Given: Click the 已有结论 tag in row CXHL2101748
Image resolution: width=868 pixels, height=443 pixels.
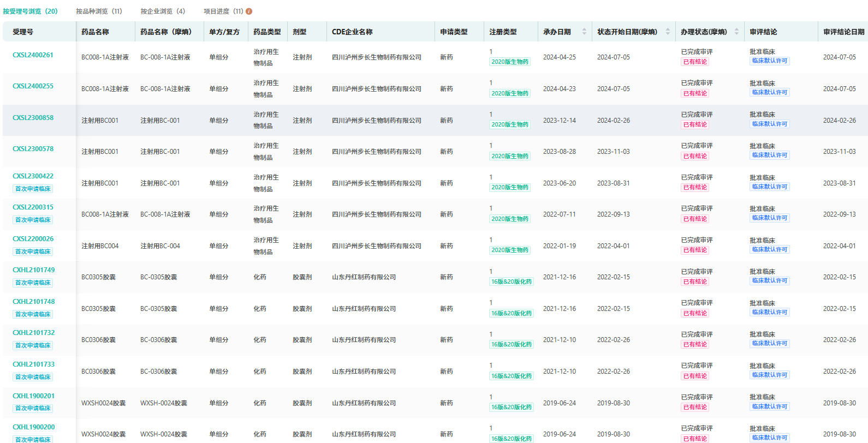Looking at the screenshot, I should (695, 313).
